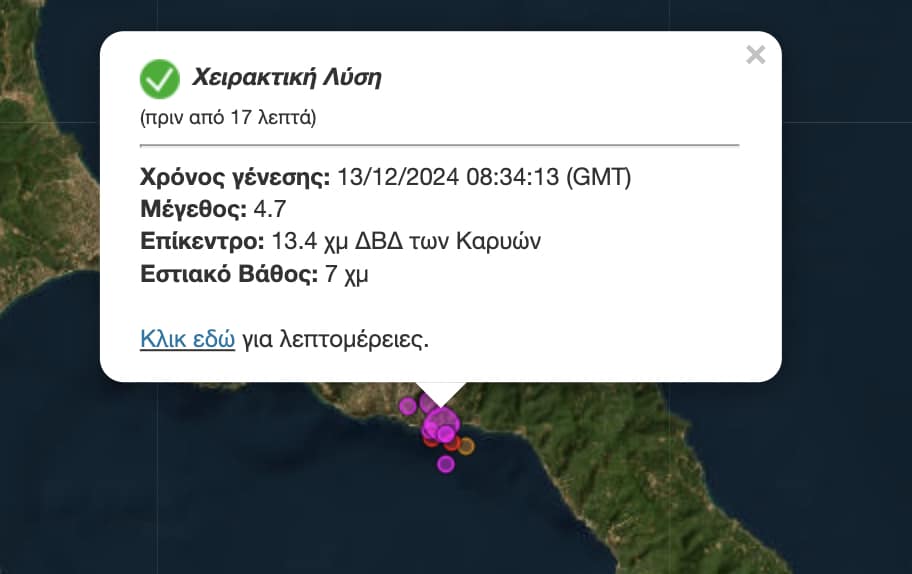The image size is (912, 574).
Task: Click the dark sea area of map
Action: tap(200, 500)
